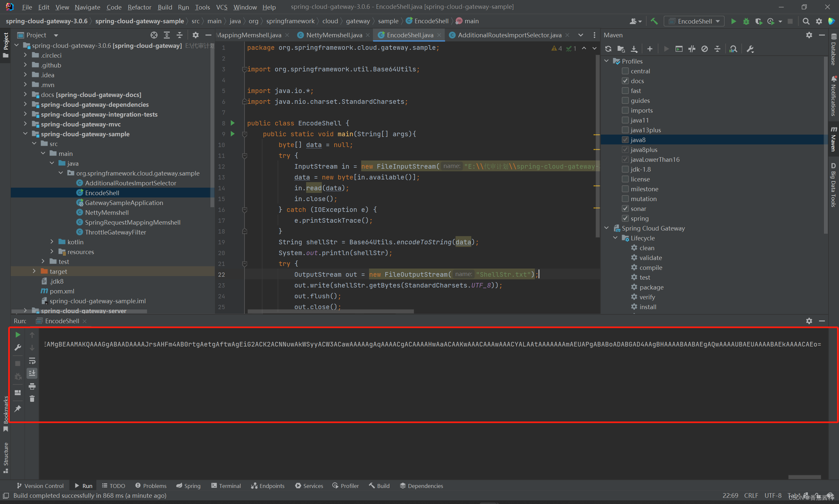Open the EncodeShell run configuration dropdown

tap(694, 21)
